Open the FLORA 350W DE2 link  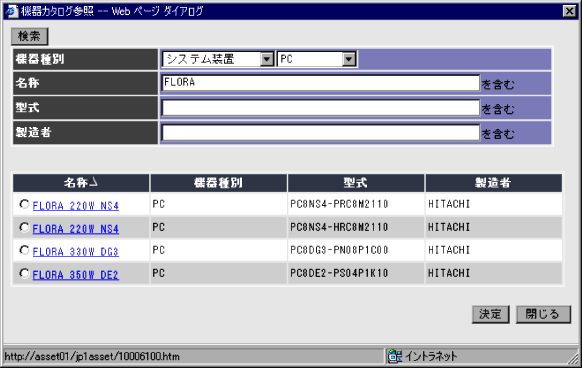click(x=76, y=275)
